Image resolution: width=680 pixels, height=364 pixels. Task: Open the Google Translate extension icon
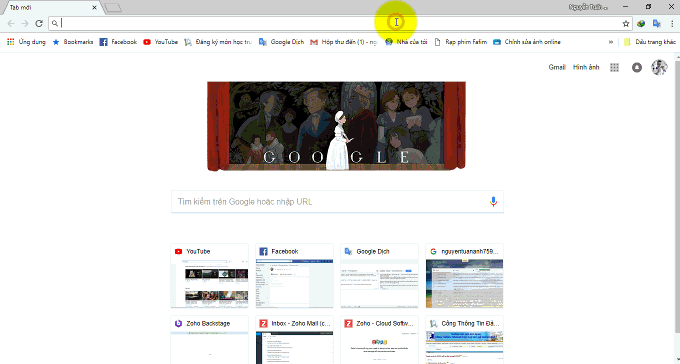click(x=657, y=23)
